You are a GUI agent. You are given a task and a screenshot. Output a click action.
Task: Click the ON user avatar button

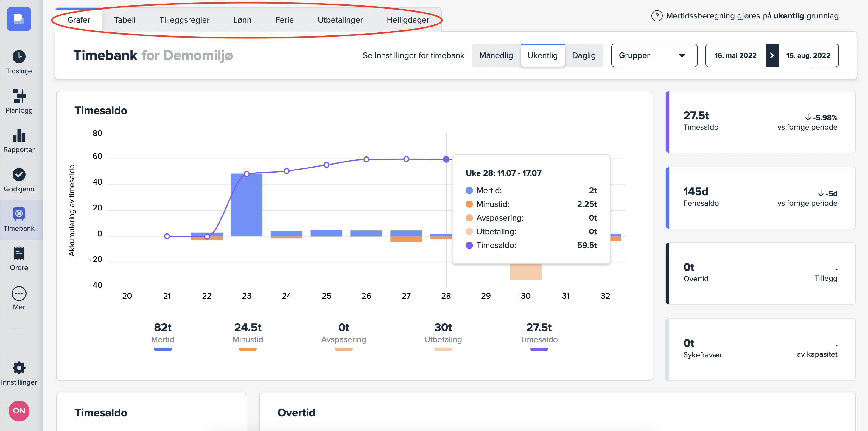pyautogui.click(x=19, y=410)
